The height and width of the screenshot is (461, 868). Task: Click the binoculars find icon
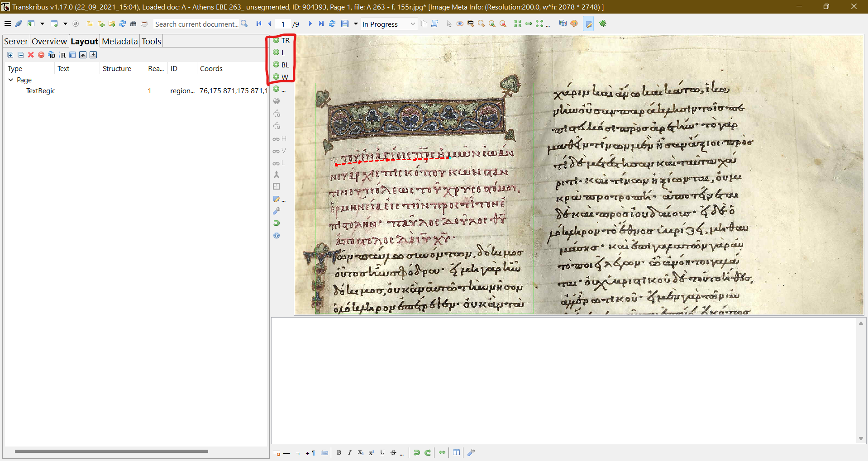point(134,24)
